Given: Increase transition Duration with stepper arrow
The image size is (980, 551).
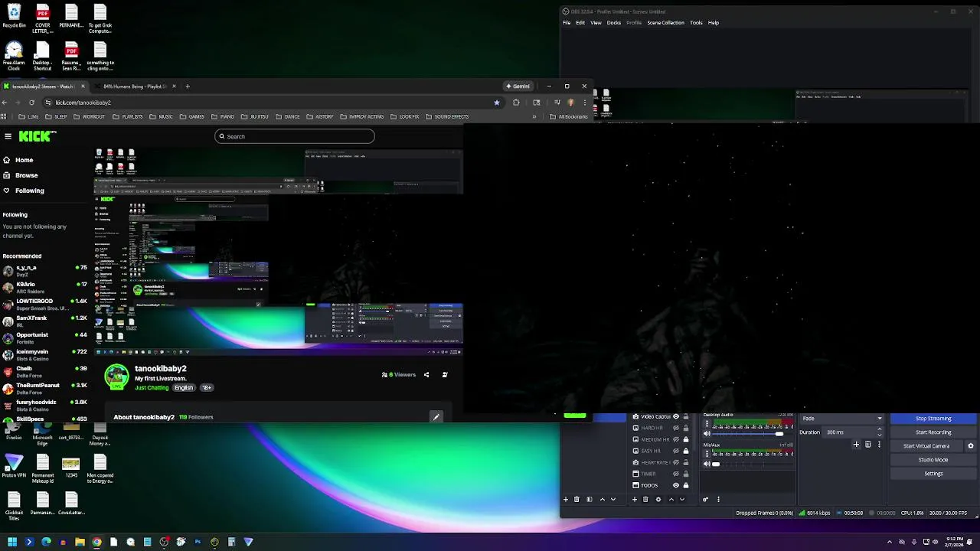Looking at the screenshot, I should 880,429.
